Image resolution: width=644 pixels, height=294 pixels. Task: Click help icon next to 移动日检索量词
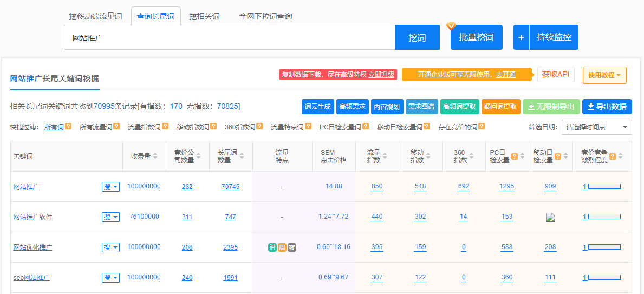coord(427,127)
